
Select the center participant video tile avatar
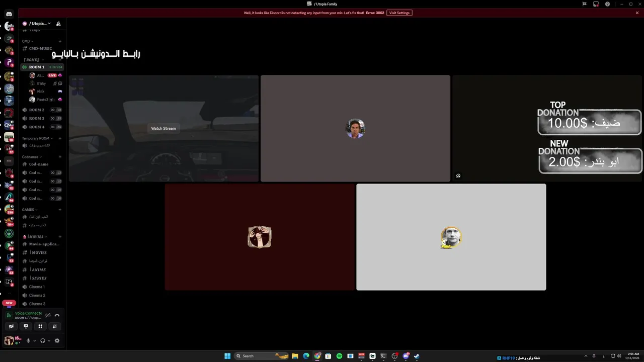(x=355, y=128)
